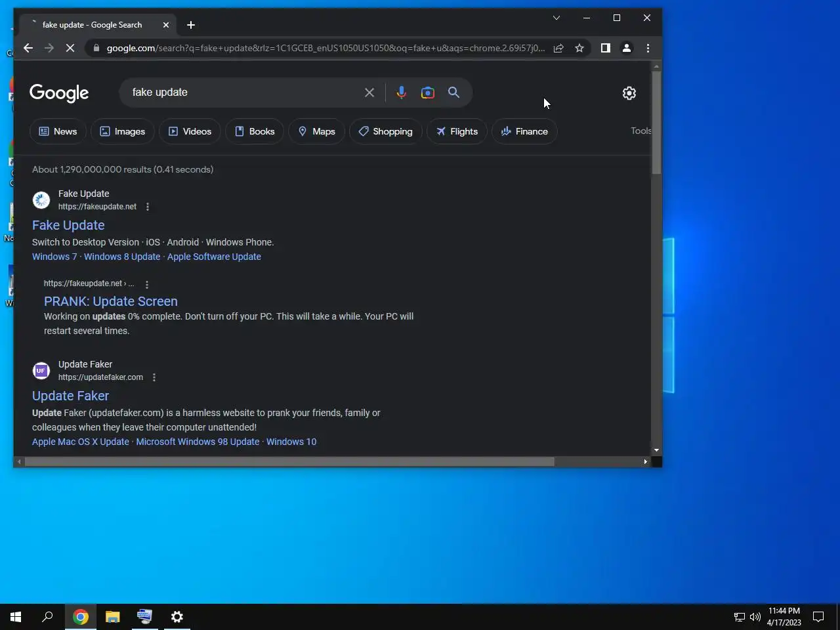
Task: Start a voice search
Action: [402, 93]
